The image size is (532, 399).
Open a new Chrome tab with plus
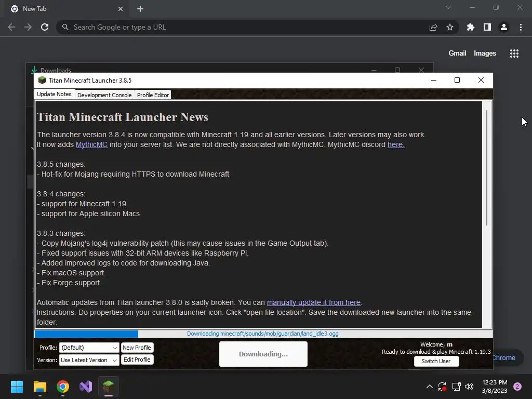point(140,9)
